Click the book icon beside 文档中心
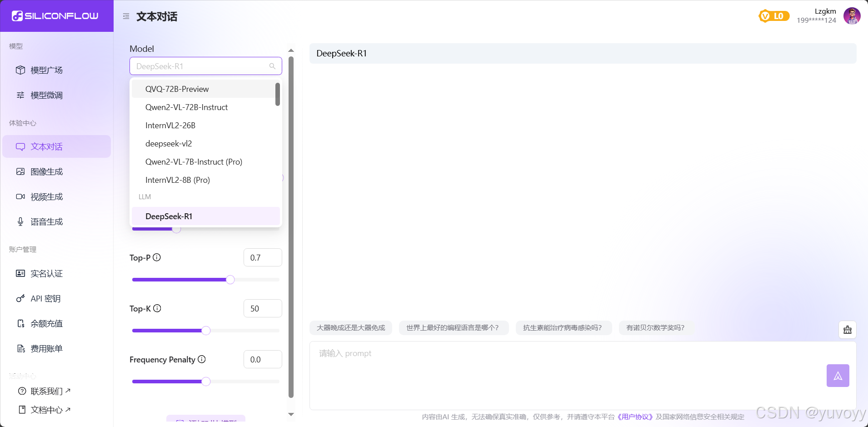 22,410
